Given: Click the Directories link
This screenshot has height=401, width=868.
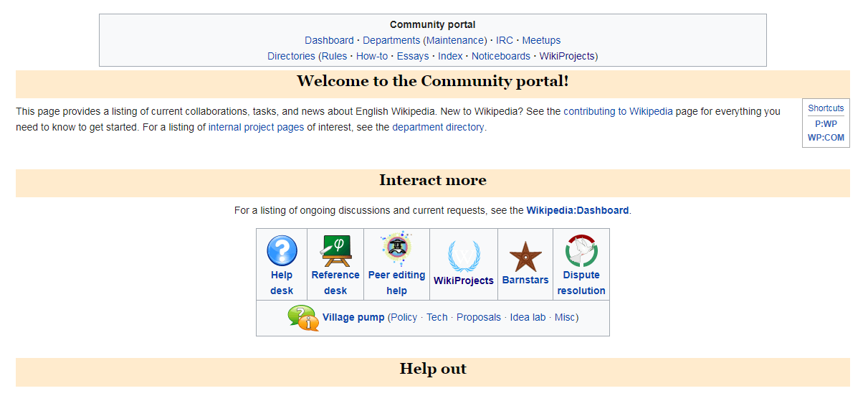Looking at the screenshot, I should 291,56.
